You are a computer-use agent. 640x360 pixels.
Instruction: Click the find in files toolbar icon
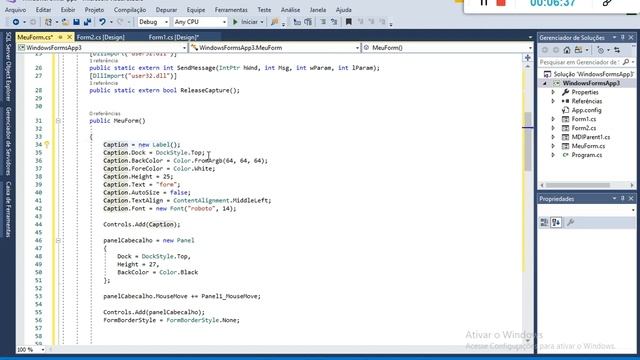(275, 22)
